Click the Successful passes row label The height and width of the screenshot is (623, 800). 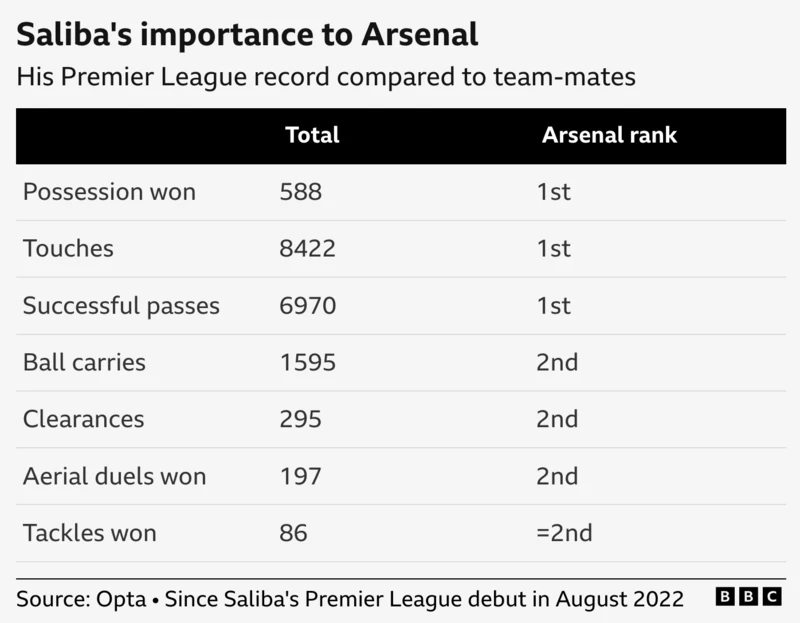click(x=121, y=306)
